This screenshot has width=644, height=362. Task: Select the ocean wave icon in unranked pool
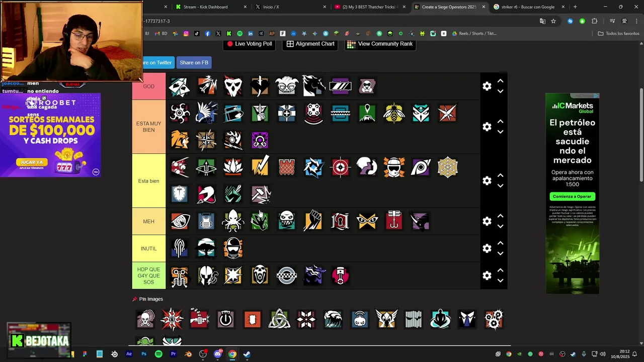333,319
